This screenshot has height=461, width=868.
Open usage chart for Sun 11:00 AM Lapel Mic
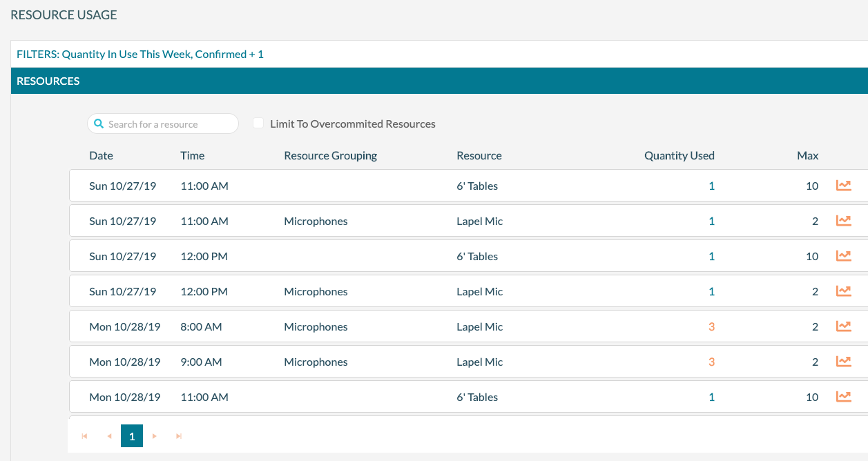click(x=843, y=221)
